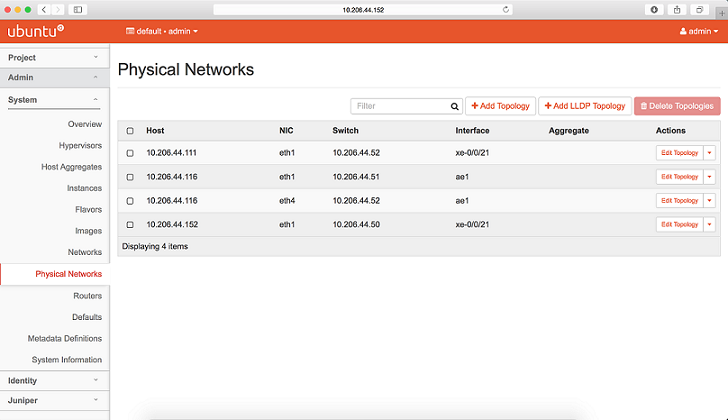The height and width of the screenshot is (420, 728).
Task: Reload page with refresh icon
Action: [506, 9]
